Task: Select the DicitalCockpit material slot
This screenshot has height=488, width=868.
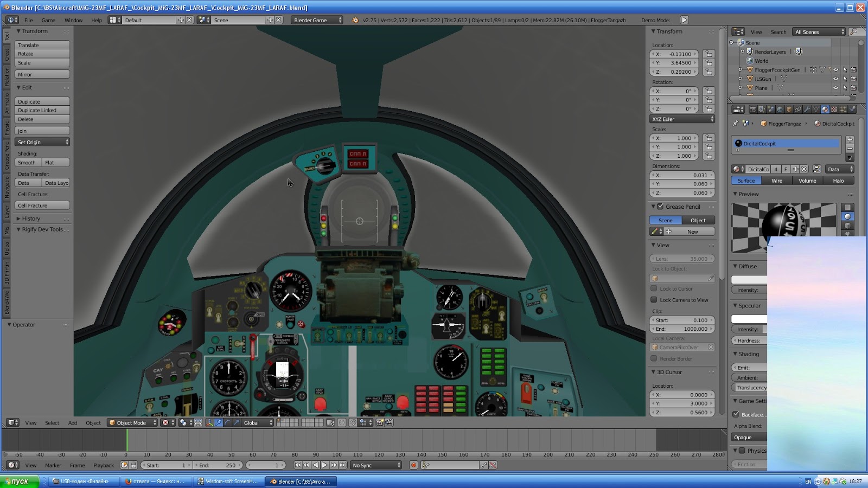Action: (786, 144)
